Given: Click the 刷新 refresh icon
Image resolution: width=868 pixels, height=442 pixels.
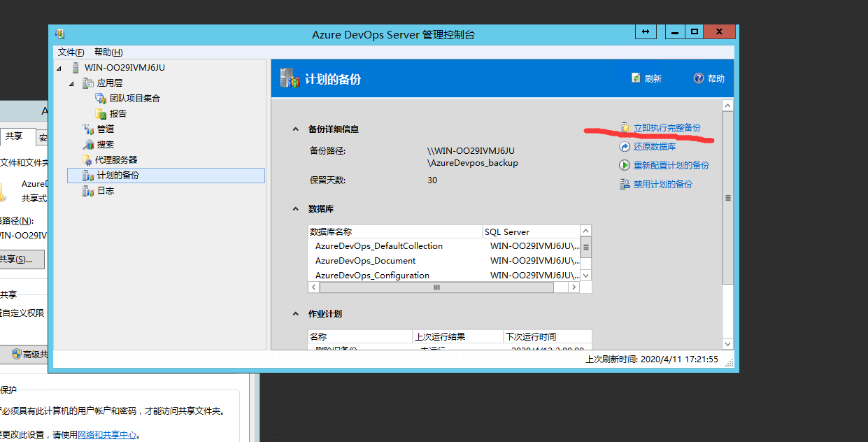Looking at the screenshot, I should 636,78.
